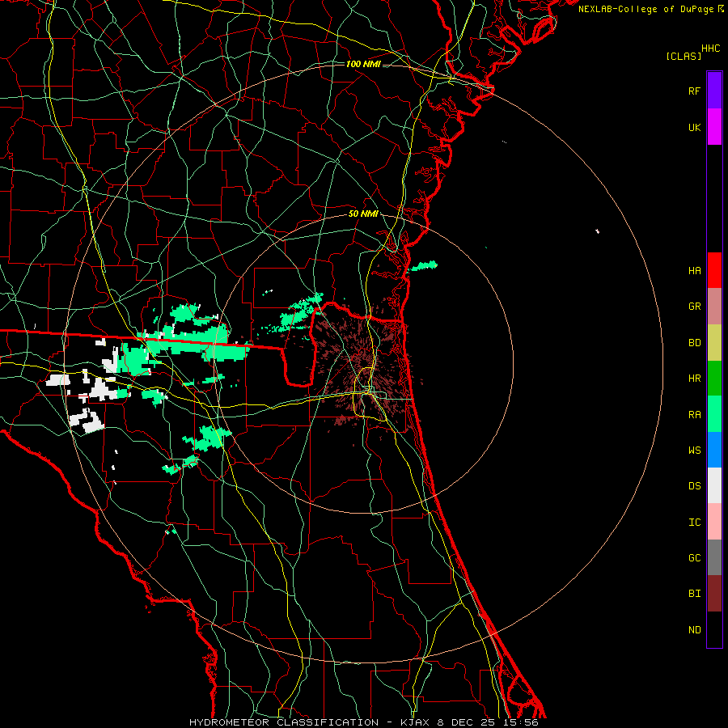Select the GC gray legend swatch
Screen dimensions: 728x728
(x=714, y=557)
